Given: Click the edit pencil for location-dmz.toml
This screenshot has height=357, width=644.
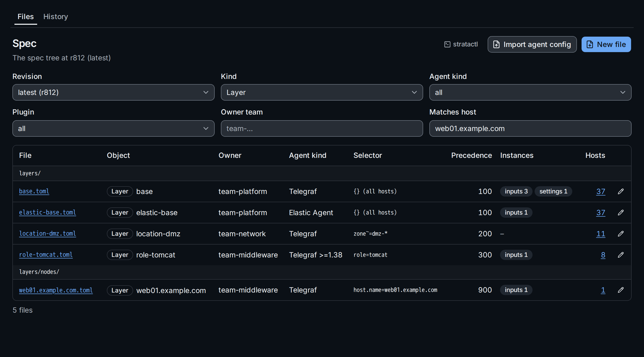Looking at the screenshot, I should click(621, 234).
